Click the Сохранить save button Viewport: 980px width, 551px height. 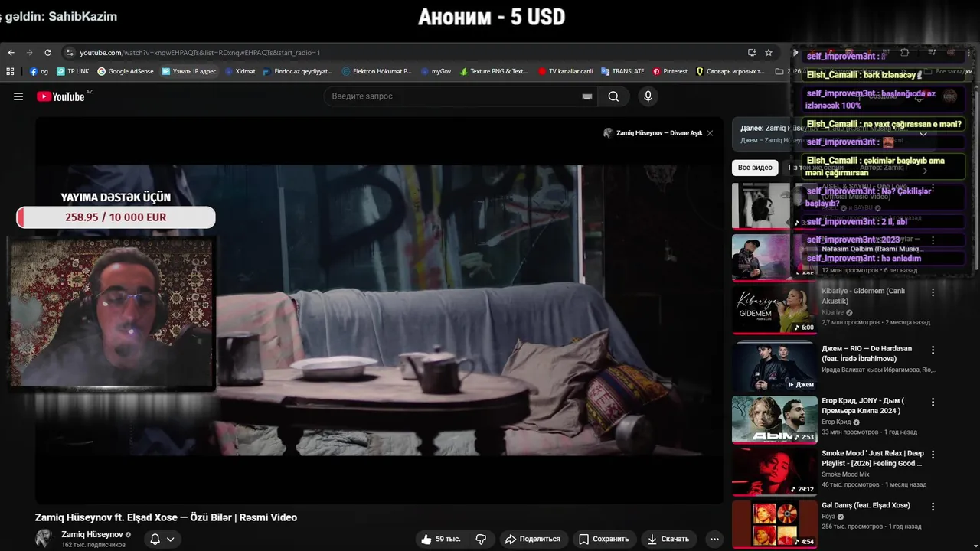604,539
